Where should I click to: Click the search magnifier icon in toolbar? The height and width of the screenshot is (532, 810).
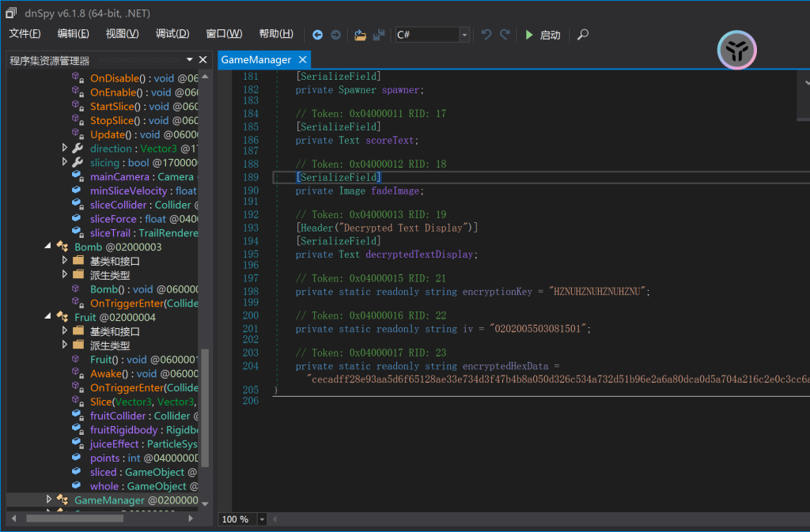click(583, 35)
